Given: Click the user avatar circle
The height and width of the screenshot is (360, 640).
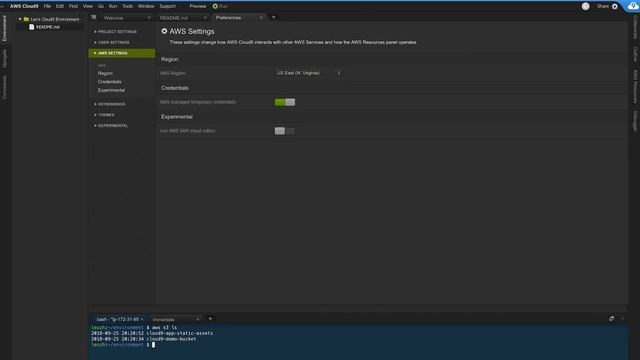Looking at the screenshot, I should [x=585, y=6].
